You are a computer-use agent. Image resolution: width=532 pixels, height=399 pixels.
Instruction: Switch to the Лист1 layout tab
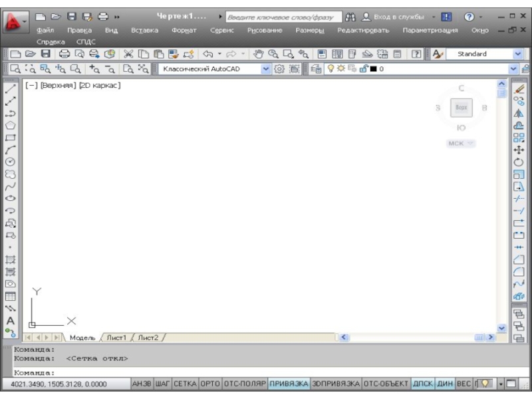[x=116, y=338]
